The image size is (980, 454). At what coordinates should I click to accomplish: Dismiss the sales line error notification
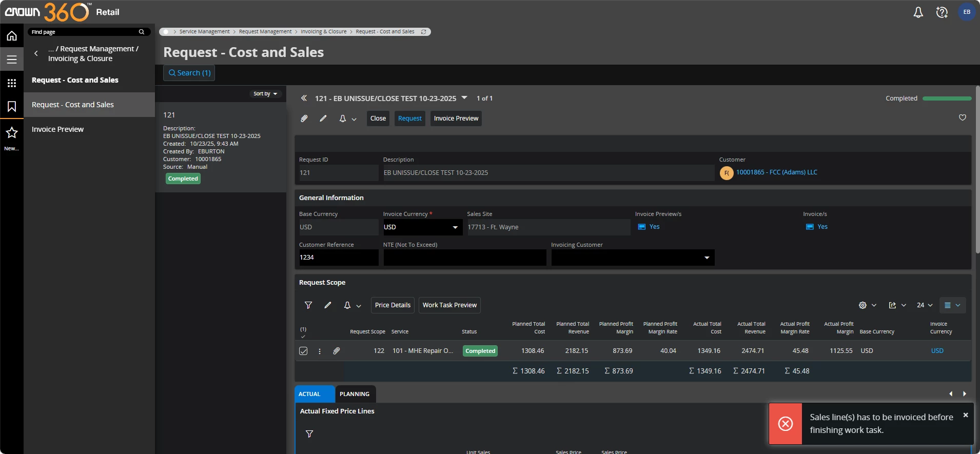(966, 415)
